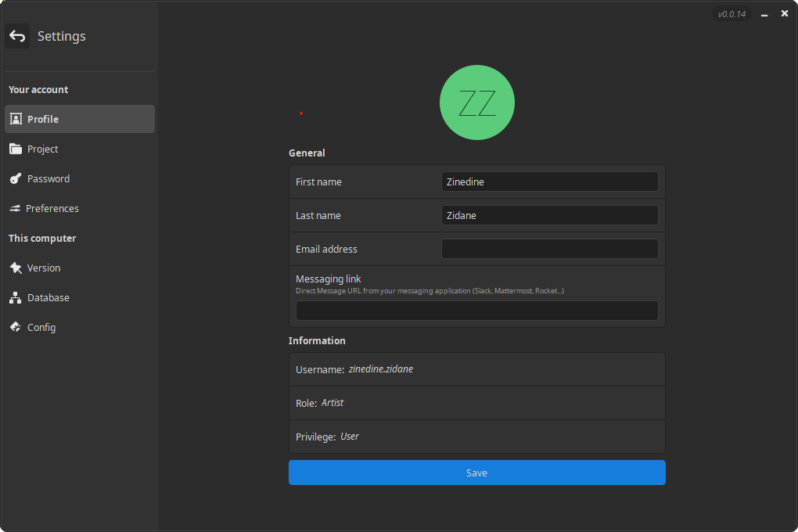Viewport: 798px width, 532px height.
Task: Click the Preferences sliders icon
Action: click(15, 209)
